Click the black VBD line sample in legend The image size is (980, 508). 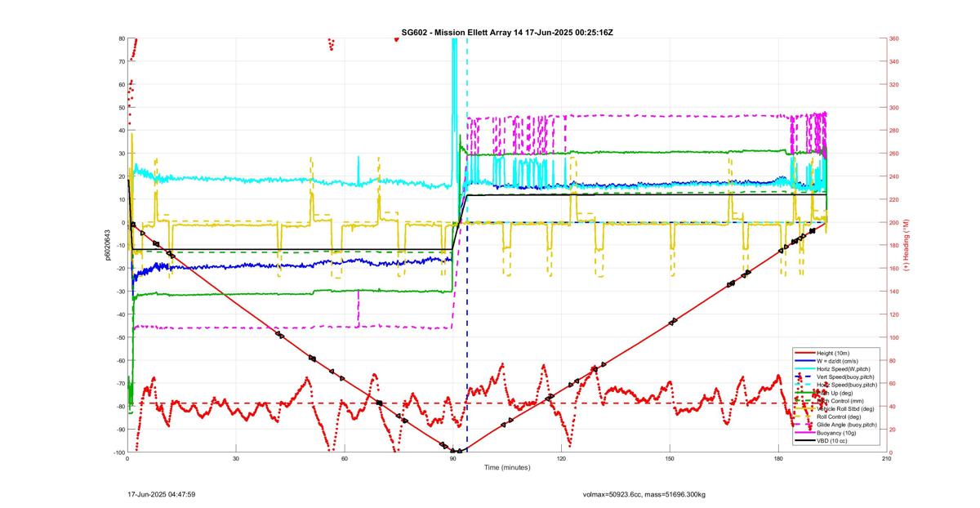[x=804, y=441]
